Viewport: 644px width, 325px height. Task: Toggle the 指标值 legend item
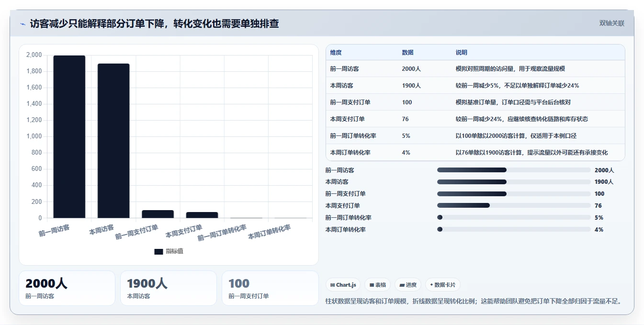coord(169,251)
